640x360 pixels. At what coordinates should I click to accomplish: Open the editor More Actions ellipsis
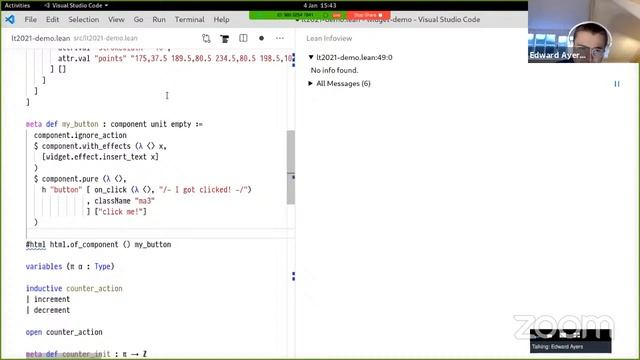(x=280, y=38)
